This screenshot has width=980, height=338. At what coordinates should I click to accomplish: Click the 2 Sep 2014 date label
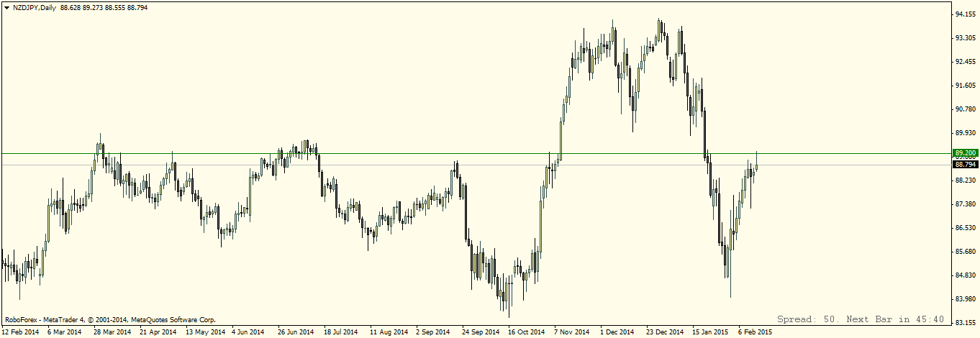tap(433, 332)
